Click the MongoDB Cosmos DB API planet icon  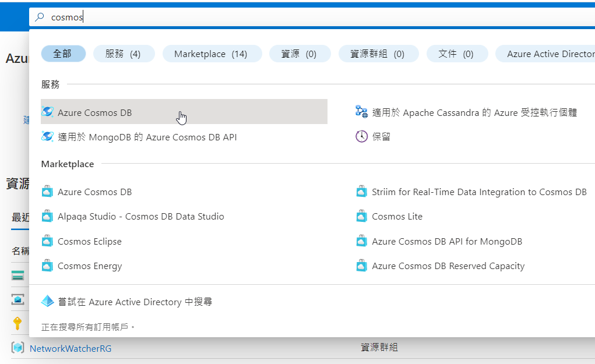coord(47,136)
